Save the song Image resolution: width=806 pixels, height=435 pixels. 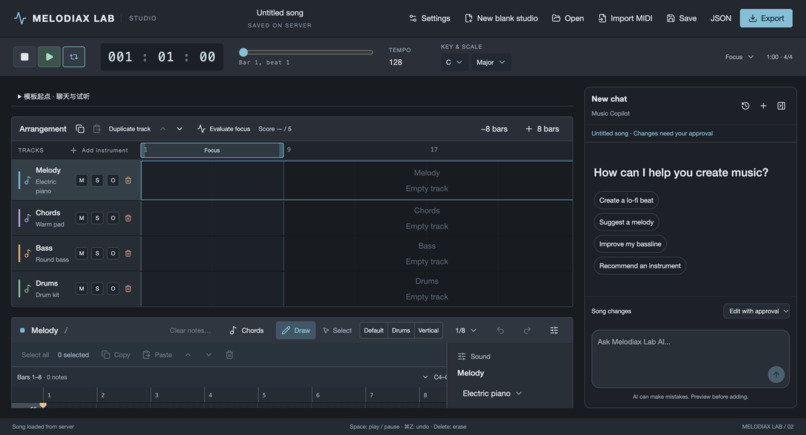coord(682,19)
